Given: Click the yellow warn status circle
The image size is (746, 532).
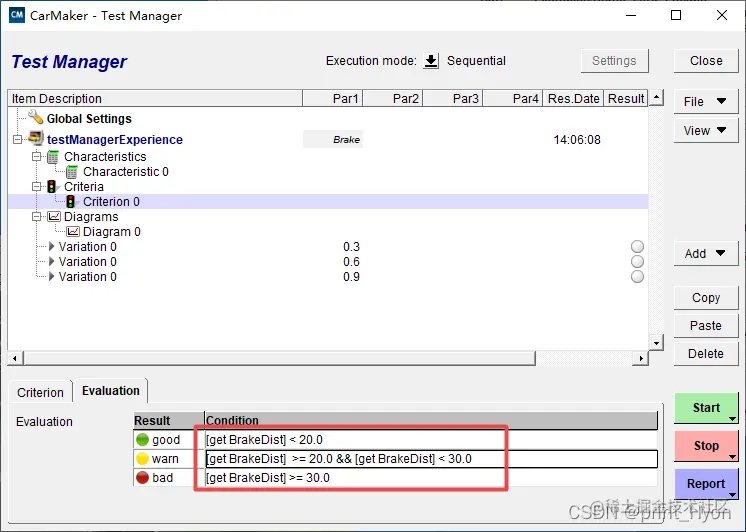Looking at the screenshot, I should coord(142,458).
